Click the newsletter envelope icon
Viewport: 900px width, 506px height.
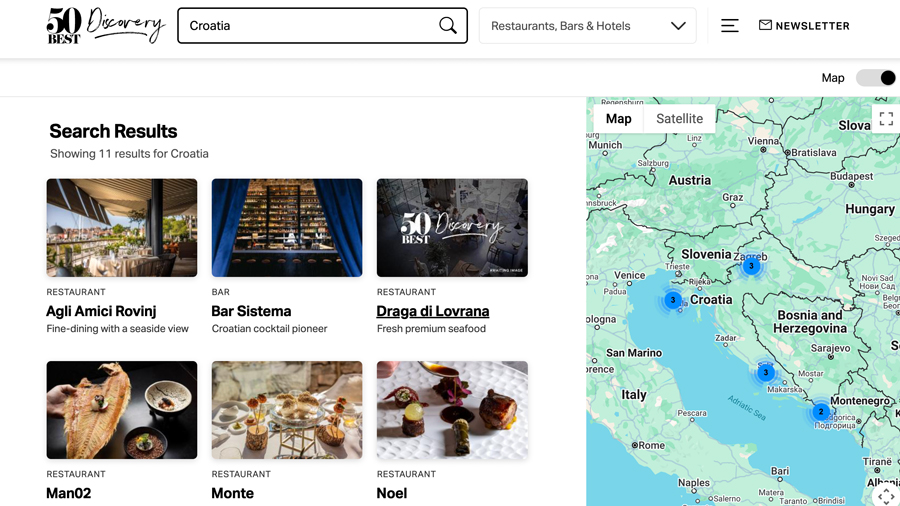point(765,25)
